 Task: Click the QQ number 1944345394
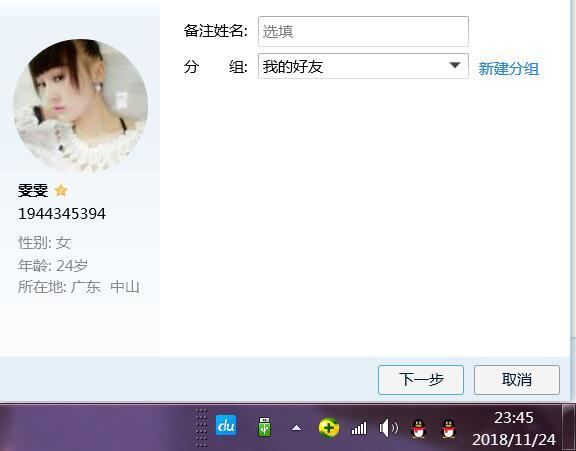point(62,214)
